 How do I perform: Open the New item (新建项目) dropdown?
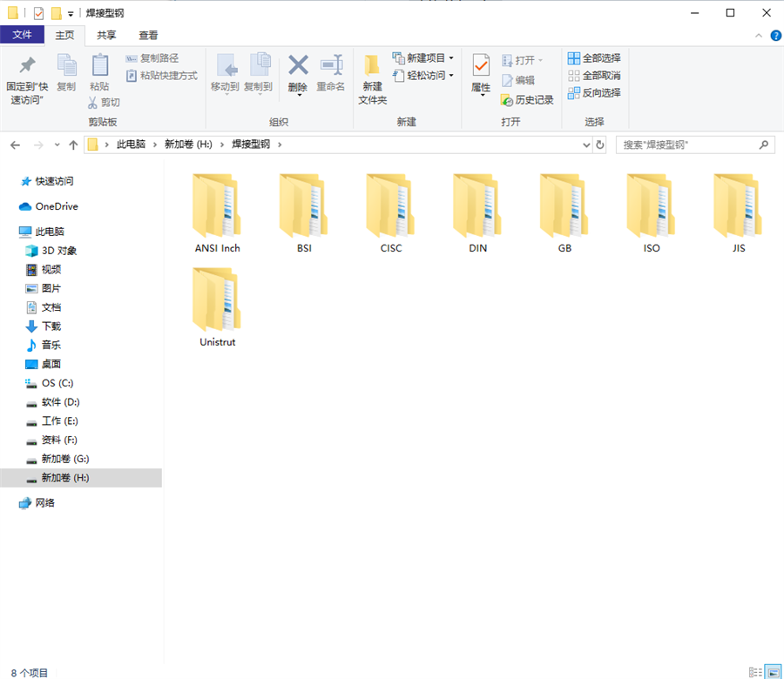pos(423,58)
